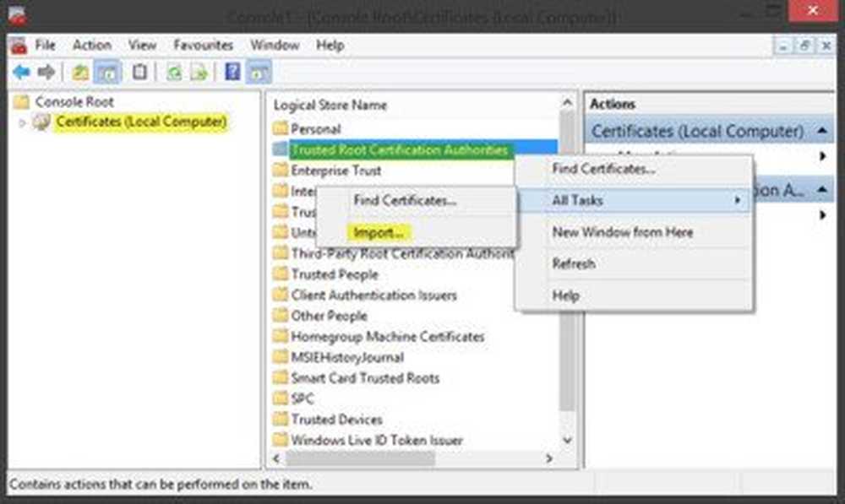845x504 pixels.
Task: Open the All Tasks context menu entry
Action: 634,201
